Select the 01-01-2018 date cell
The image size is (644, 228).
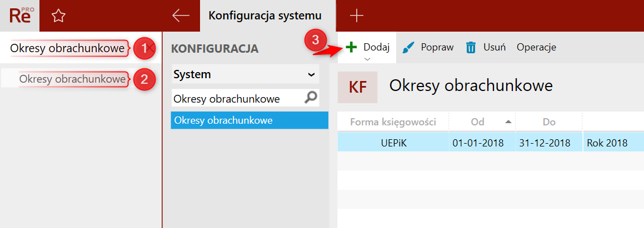[482, 143]
